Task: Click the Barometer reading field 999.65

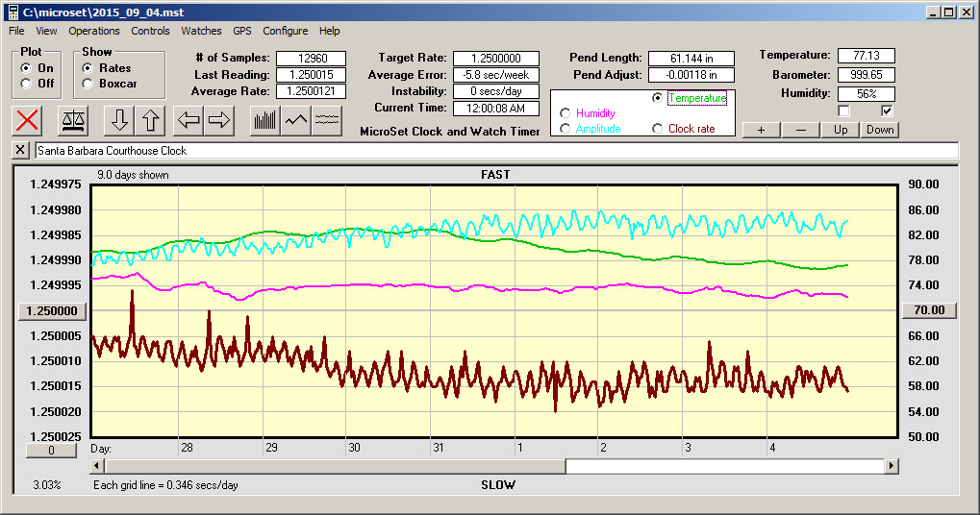Action: pos(867,75)
